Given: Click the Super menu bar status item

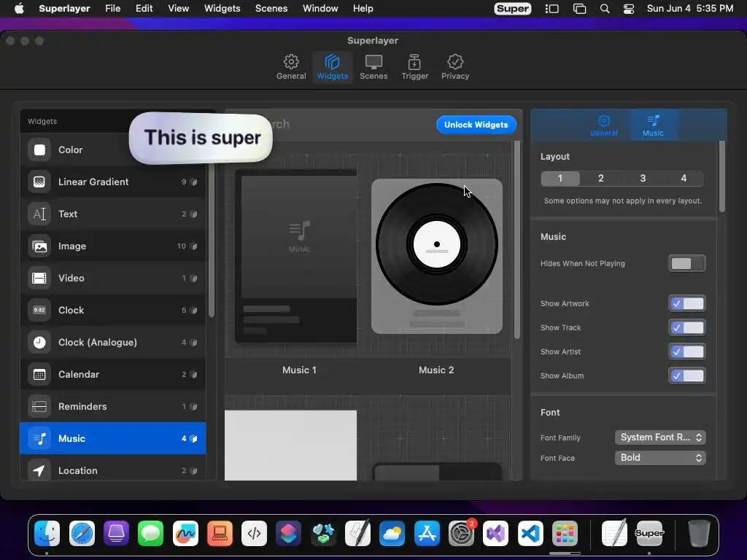Looking at the screenshot, I should tap(513, 9).
